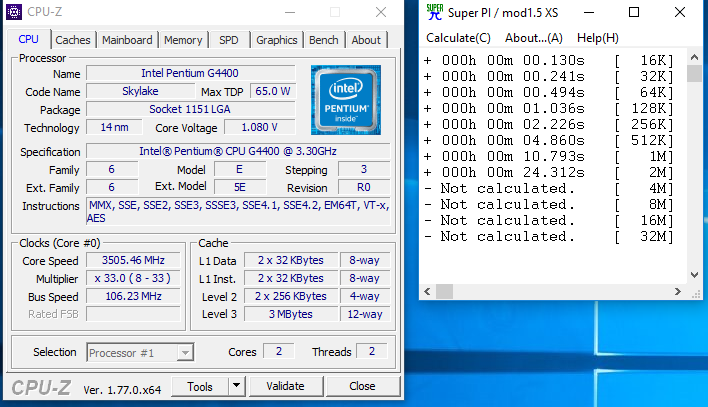The image size is (708, 407).
Task: Open the About...(A) menu in Super PI
Action: coord(534,38)
